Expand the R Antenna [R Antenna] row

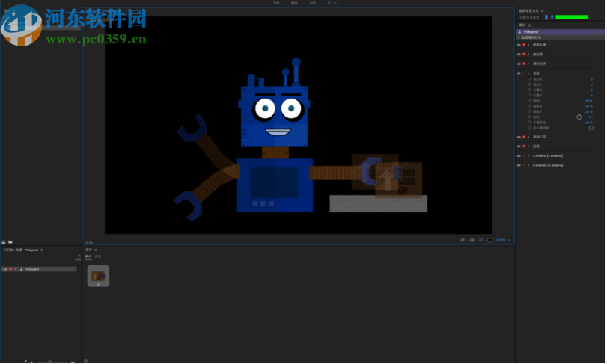tap(528, 165)
